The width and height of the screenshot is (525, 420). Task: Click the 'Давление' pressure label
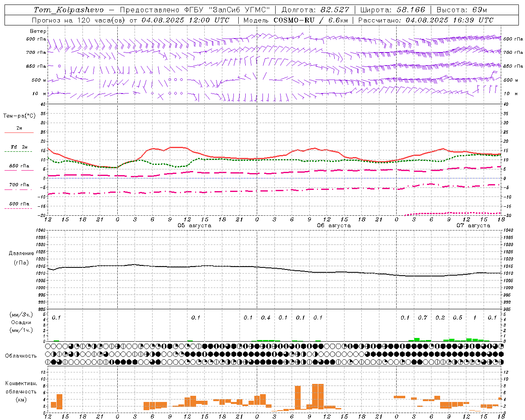[21, 253]
